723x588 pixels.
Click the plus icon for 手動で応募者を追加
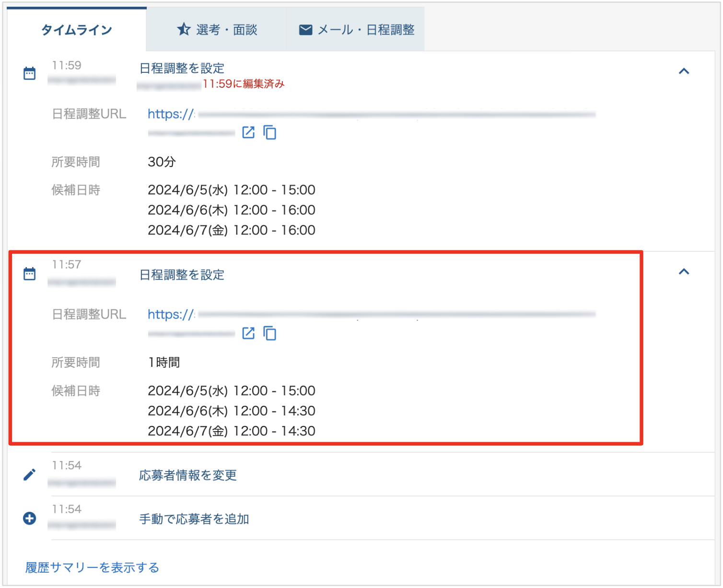30,518
